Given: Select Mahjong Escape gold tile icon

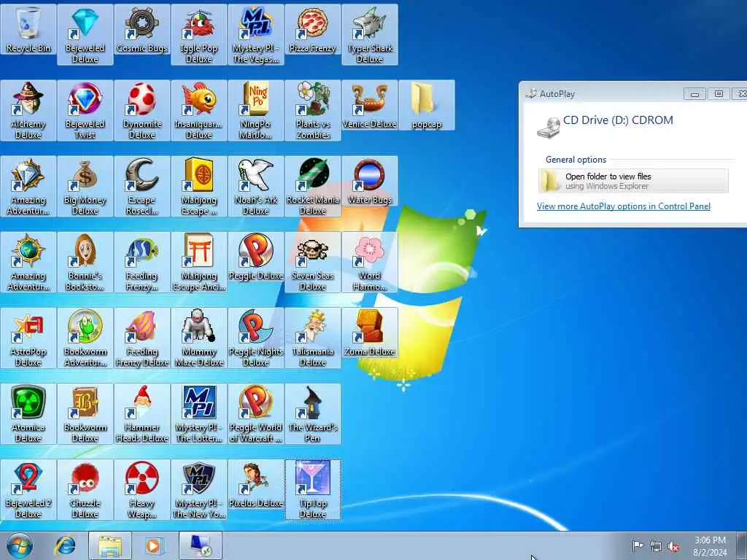Looking at the screenshot, I should pyautogui.click(x=199, y=186).
